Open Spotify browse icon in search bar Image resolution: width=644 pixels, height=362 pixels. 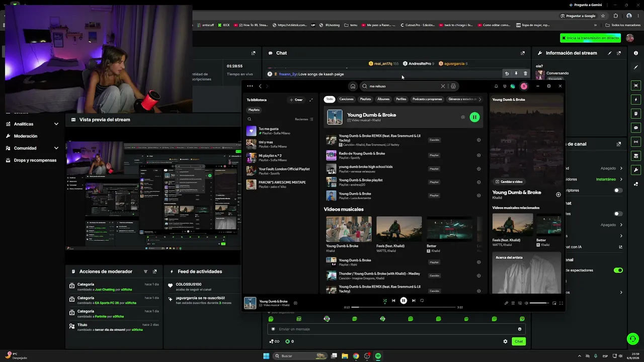[453, 86]
